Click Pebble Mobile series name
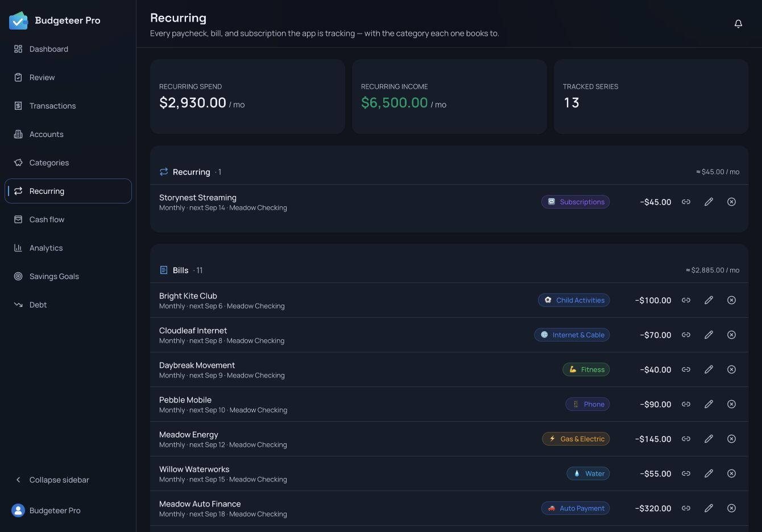Viewport: 762px width, 532px height. [185, 400]
